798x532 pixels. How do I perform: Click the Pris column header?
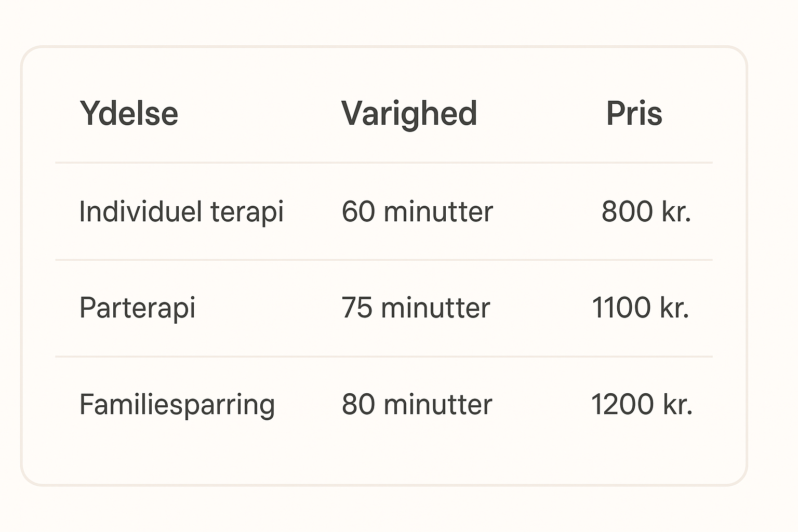[634, 113]
